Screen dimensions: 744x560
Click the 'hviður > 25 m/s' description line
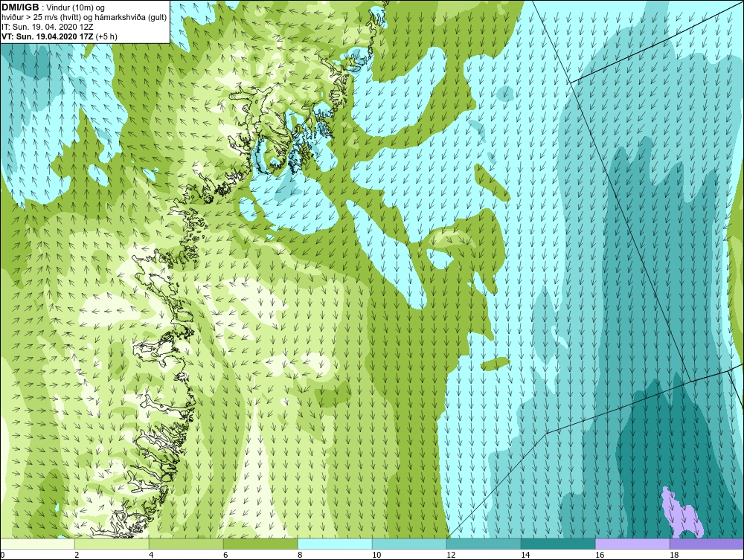pos(85,17)
